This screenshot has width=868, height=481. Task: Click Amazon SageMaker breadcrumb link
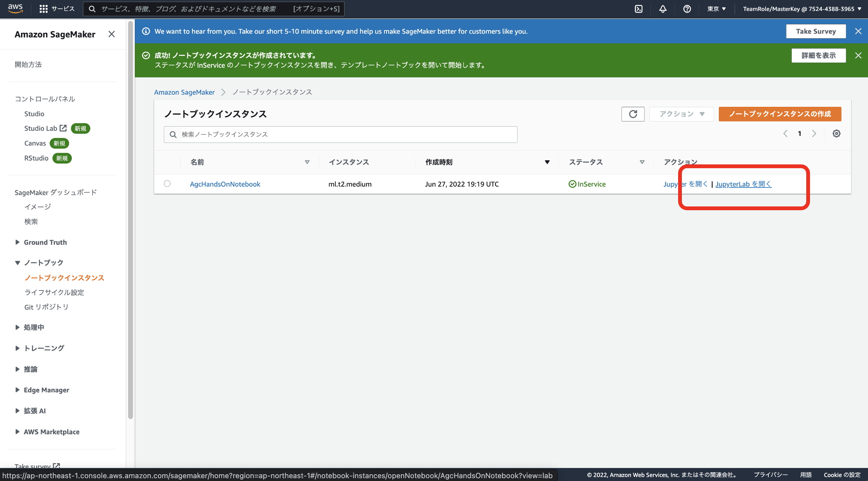(184, 92)
